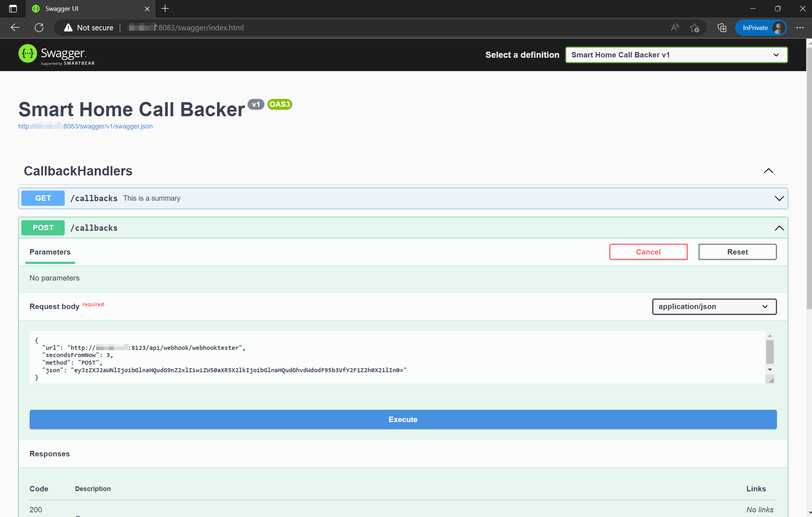
Task: Refresh the current page
Action: click(x=39, y=27)
